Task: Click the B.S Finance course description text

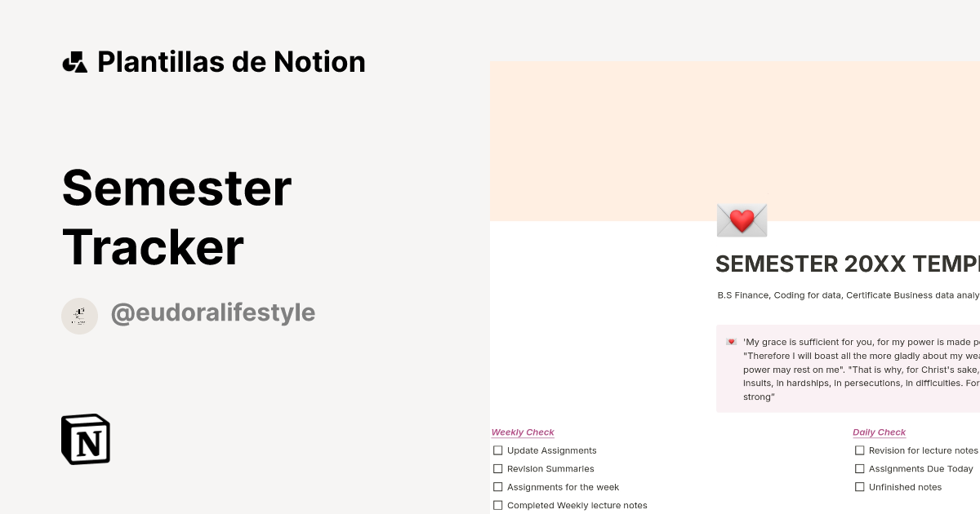Action: coord(841,295)
